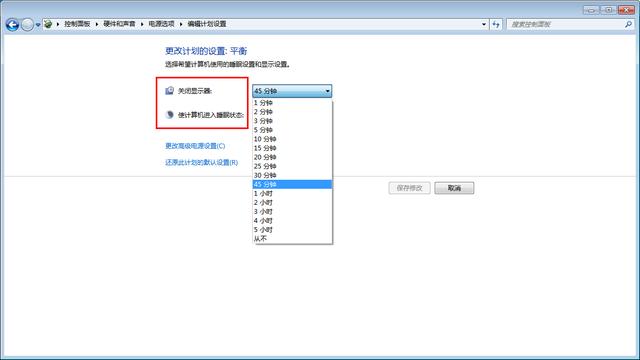Expand the arrow after 电源选项 breadcrumb

[x=181, y=24]
